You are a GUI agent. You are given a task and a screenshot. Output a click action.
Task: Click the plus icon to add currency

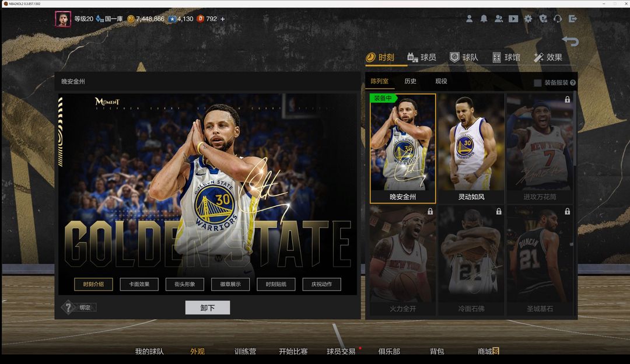point(222,19)
